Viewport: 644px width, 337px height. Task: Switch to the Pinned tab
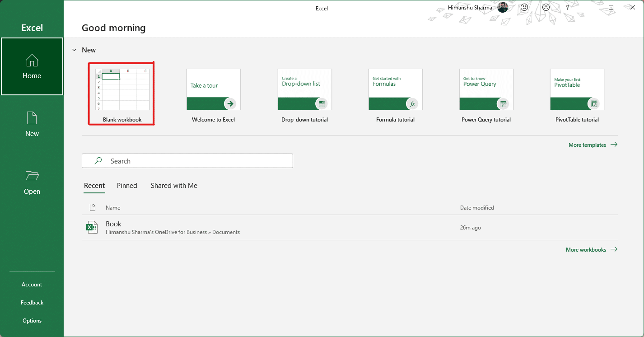coord(127,186)
